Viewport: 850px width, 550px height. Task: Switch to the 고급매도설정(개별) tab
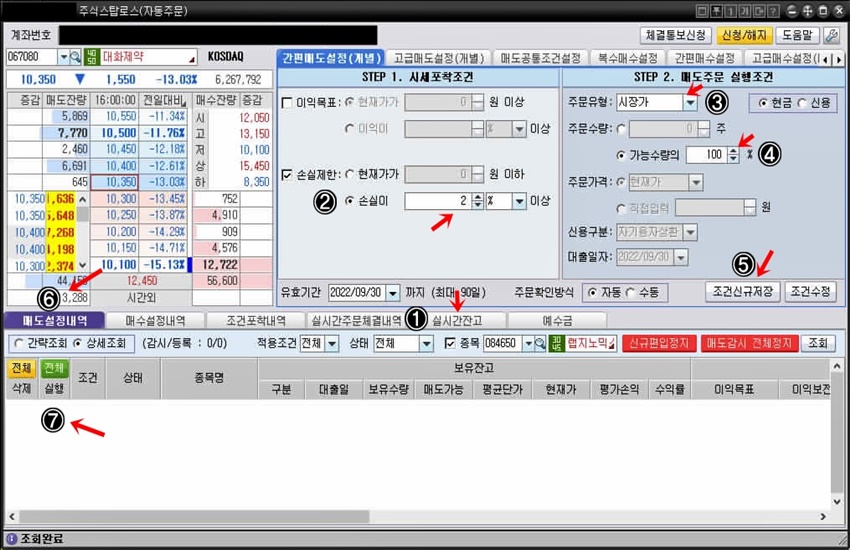[439, 58]
